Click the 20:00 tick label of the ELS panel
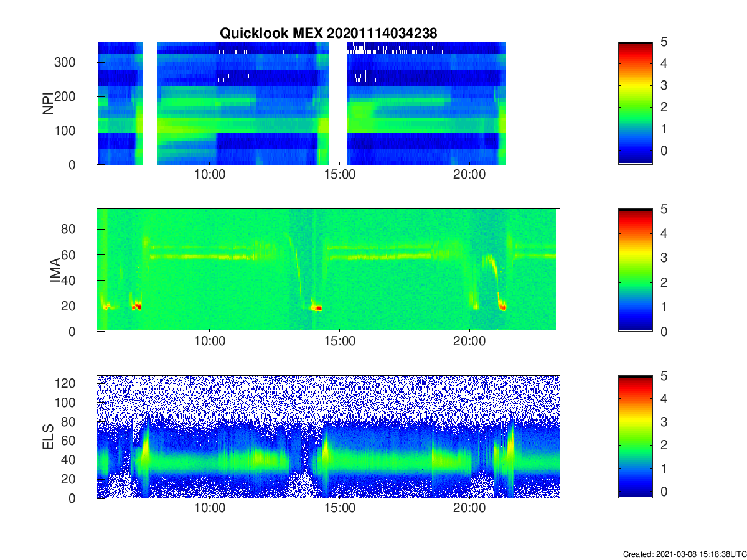This screenshot has width=747, height=560. [x=469, y=508]
